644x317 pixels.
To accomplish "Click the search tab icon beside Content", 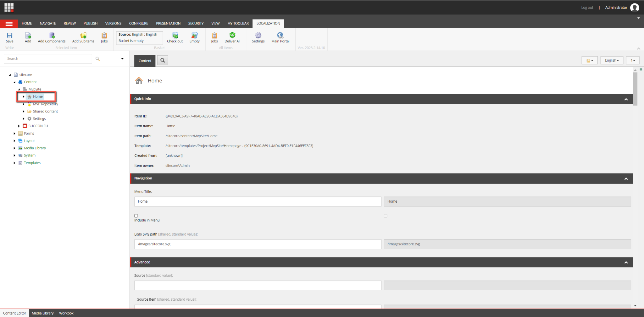I will point(163,60).
